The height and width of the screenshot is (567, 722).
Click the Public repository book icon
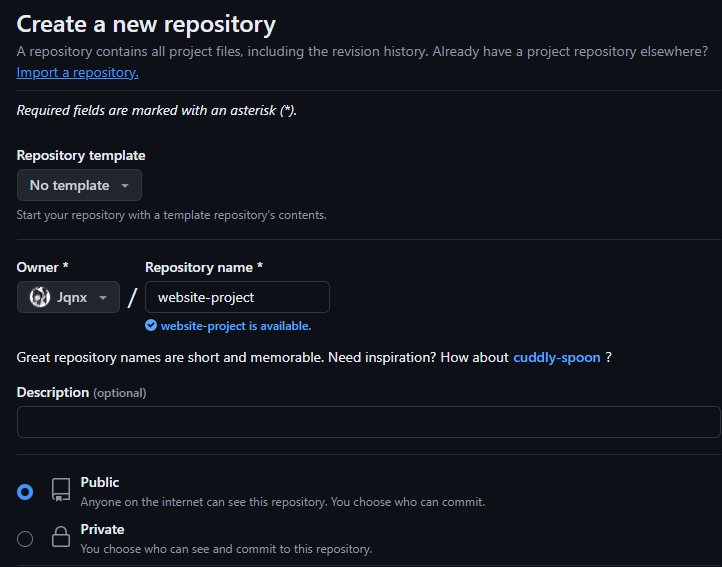tap(61, 490)
